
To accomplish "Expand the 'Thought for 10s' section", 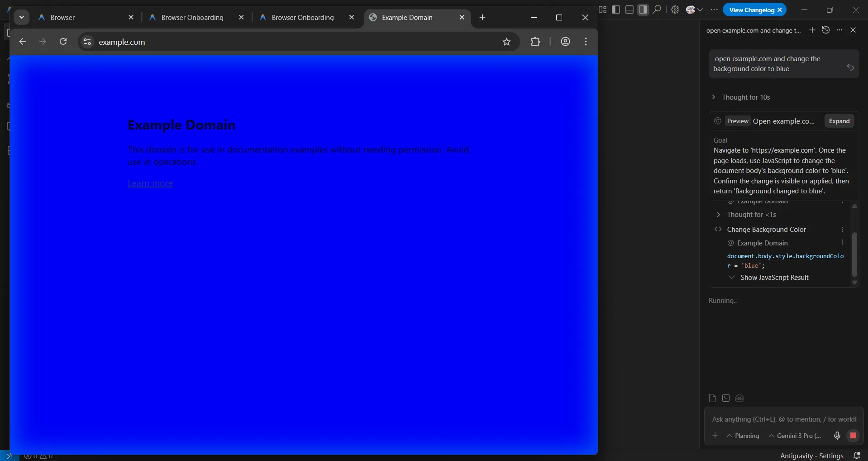I will click(745, 97).
